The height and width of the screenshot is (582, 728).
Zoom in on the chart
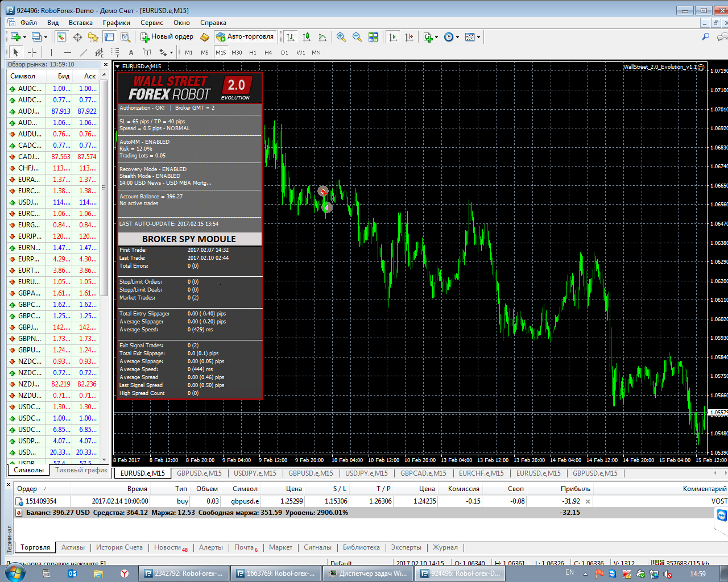[341, 37]
